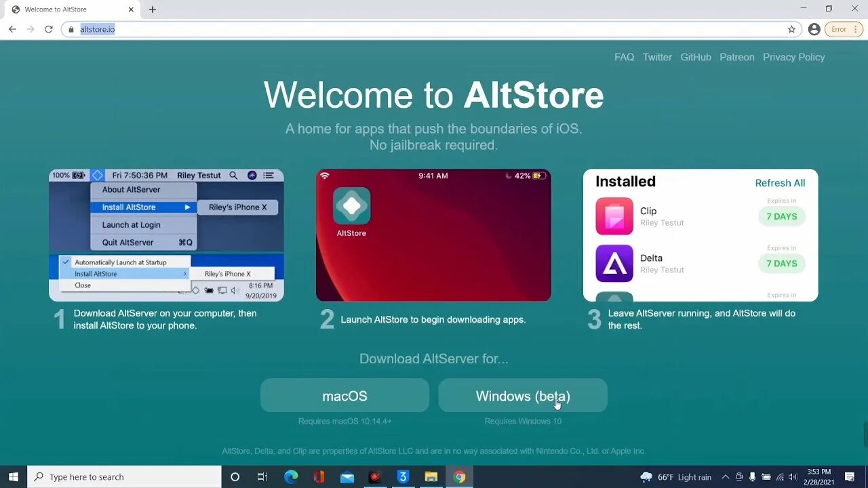Open Mail app from taskbar

tap(347, 477)
